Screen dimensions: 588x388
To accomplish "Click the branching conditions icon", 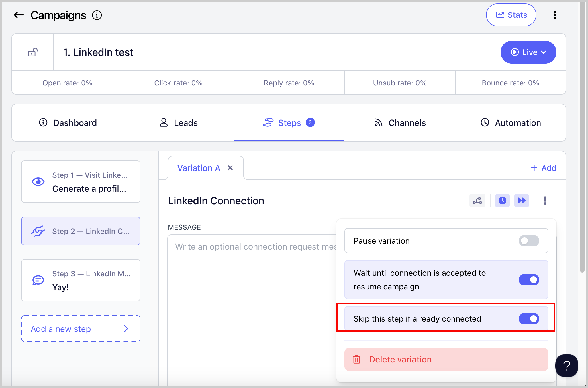I will 477,201.
